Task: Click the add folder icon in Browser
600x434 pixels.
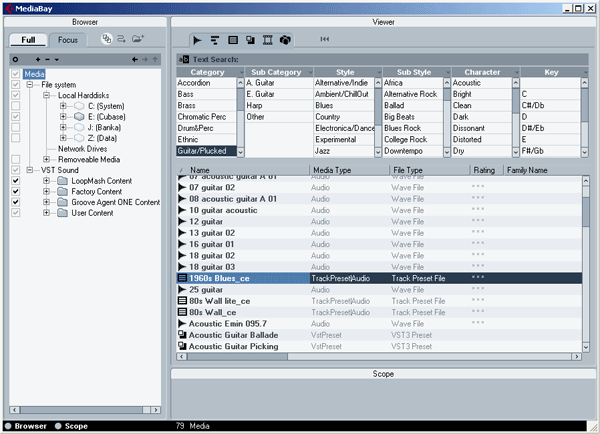Action: tap(138, 39)
